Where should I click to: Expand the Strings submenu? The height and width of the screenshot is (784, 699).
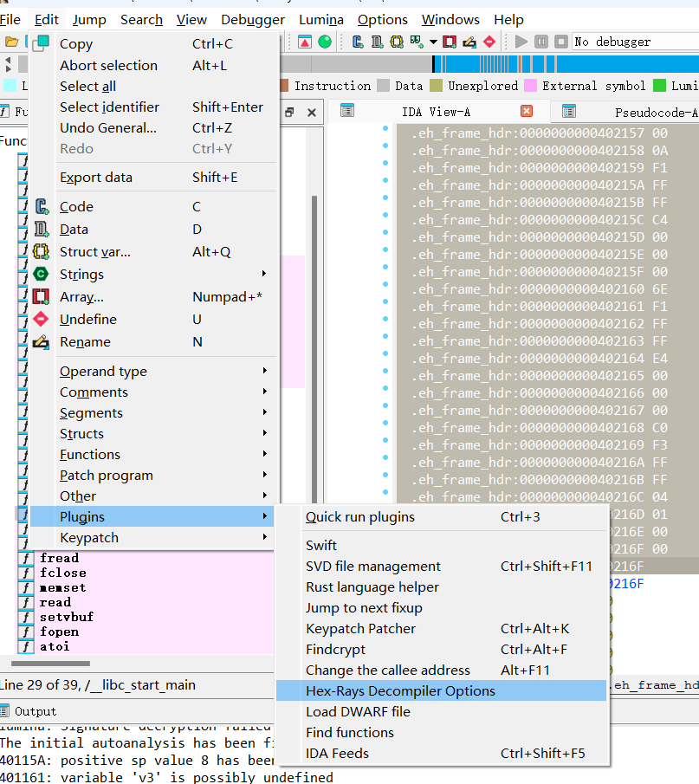(x=264, y=274)
